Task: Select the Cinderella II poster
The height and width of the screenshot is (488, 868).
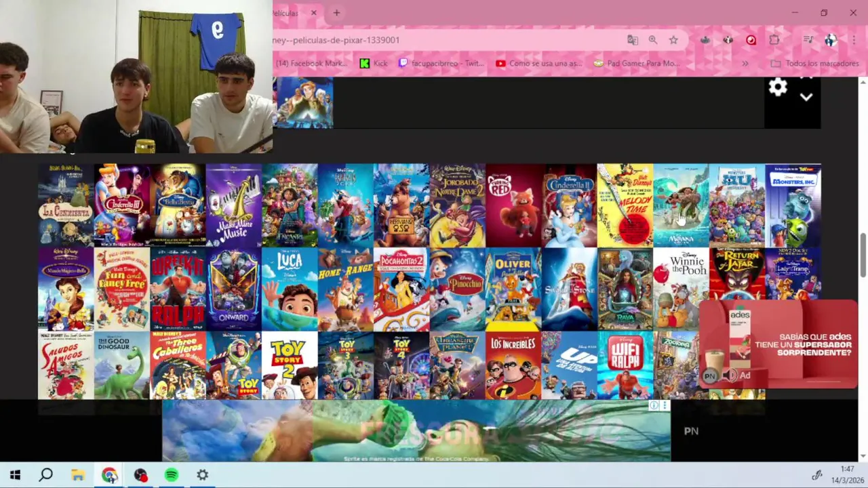Action: 569,205
